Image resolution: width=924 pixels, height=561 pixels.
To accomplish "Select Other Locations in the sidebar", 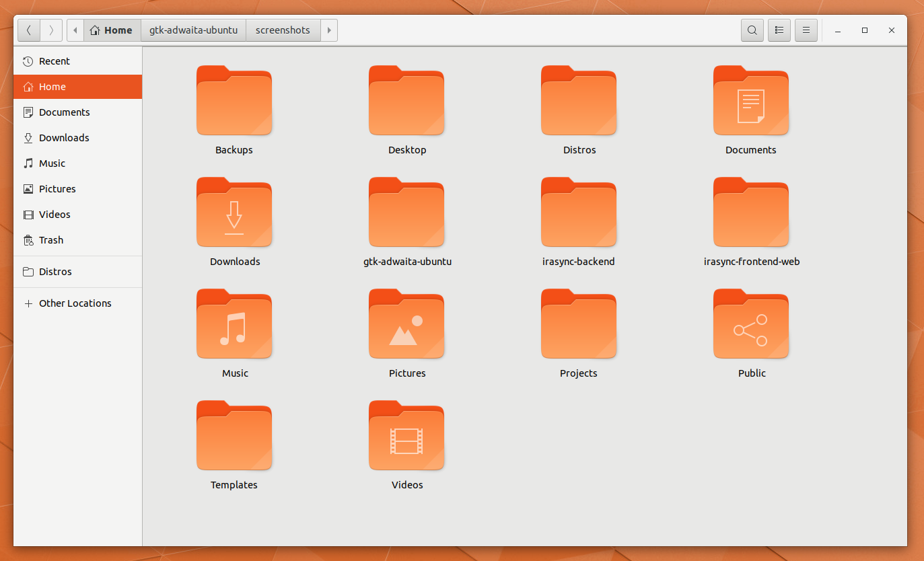I will [75, 303].
